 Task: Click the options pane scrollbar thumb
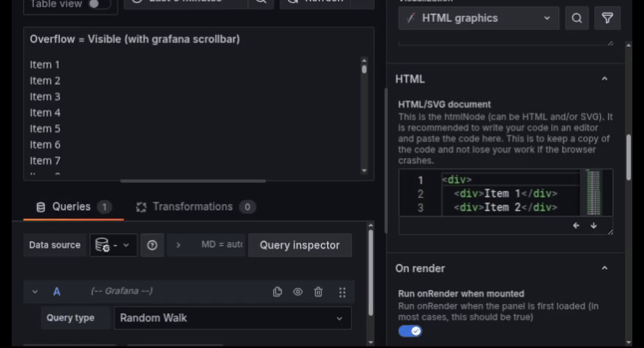pyautogui.click(x=629, y=157)
